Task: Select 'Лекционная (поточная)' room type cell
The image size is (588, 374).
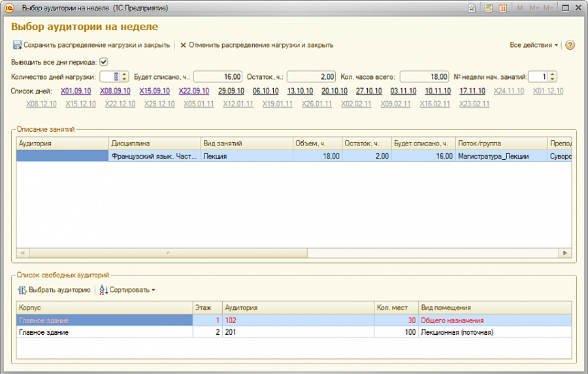Action: tap(495, 332)
